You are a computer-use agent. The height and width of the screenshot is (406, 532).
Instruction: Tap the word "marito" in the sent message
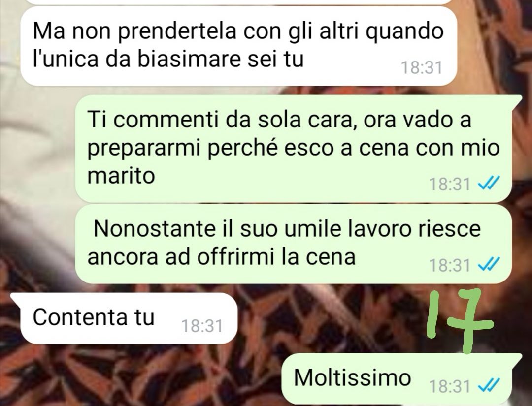(x=121, y=176)
